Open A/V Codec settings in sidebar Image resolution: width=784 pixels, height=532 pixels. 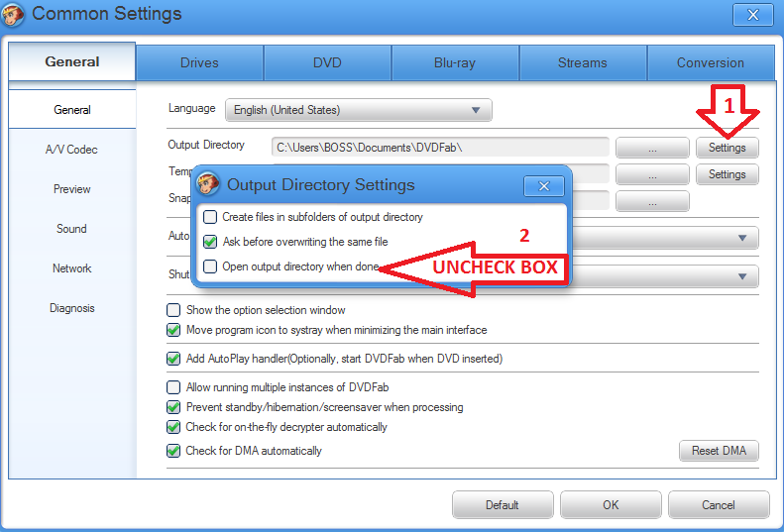[x=72, y=150]
